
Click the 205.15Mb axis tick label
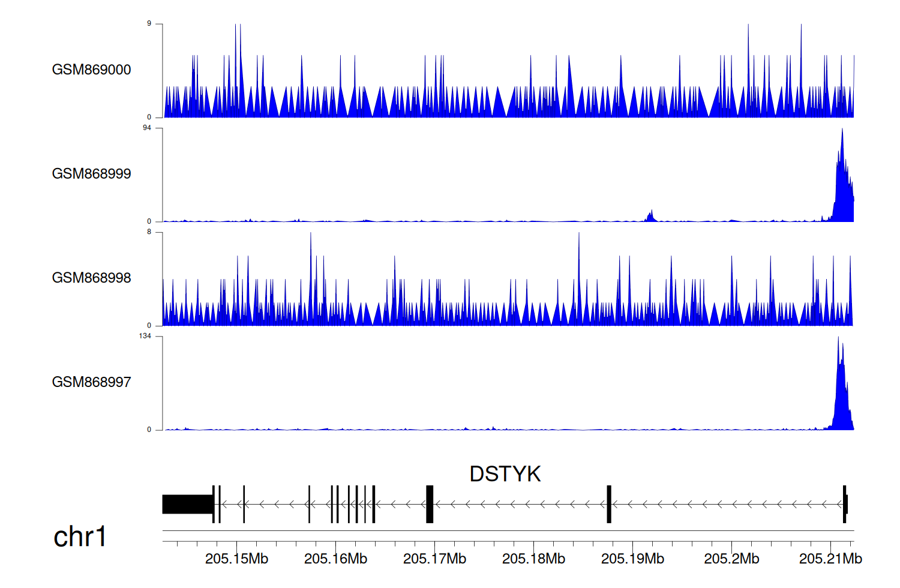tap(236, 559)
